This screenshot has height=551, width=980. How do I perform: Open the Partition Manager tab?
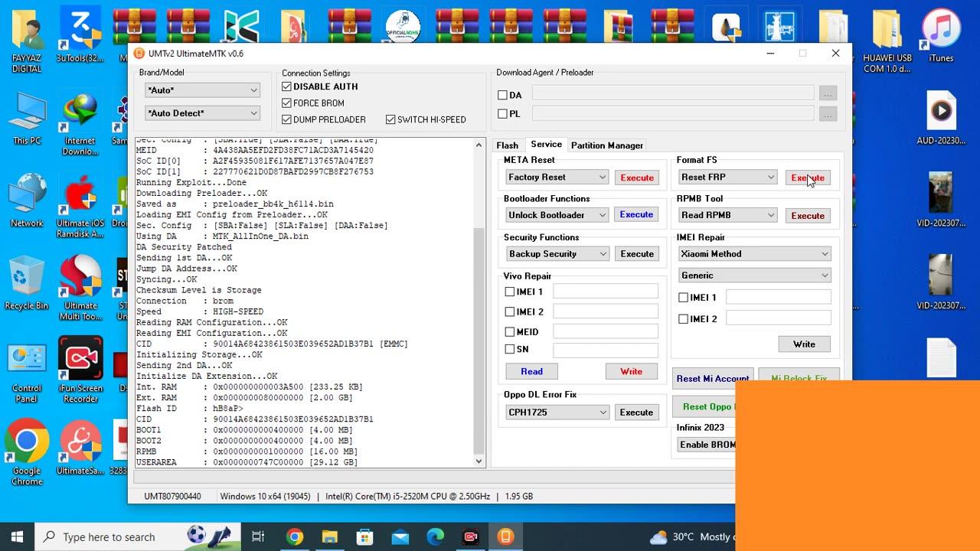pos(606,145)
